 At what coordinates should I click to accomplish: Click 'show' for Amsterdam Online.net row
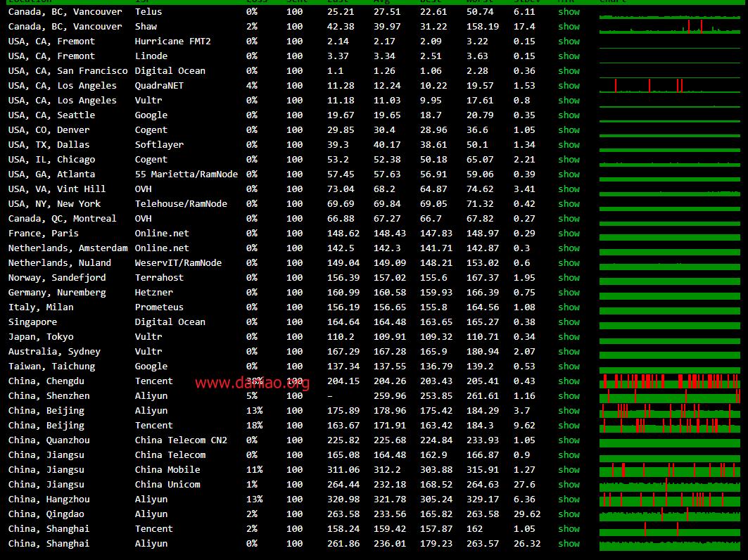(569, 248)
